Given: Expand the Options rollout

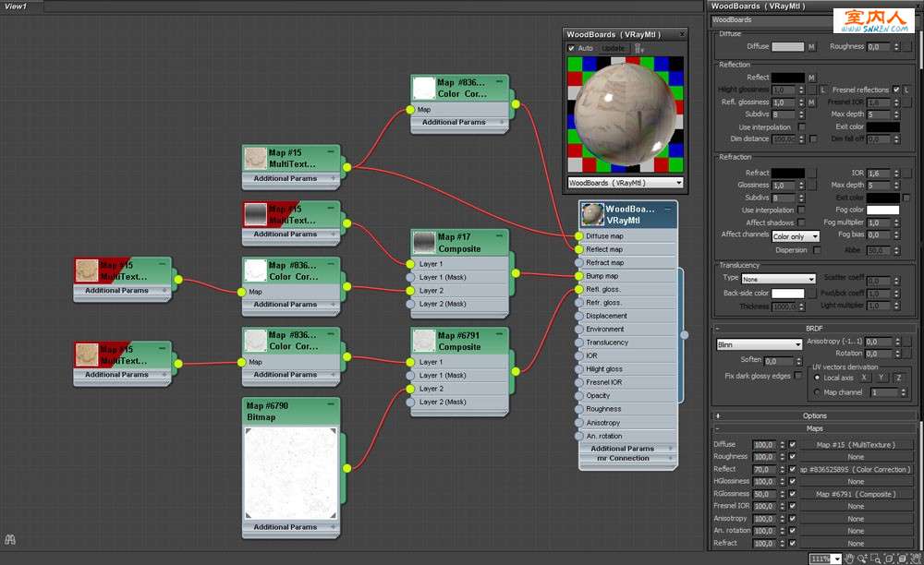Looking at the screenshot, I should (814, 415).
